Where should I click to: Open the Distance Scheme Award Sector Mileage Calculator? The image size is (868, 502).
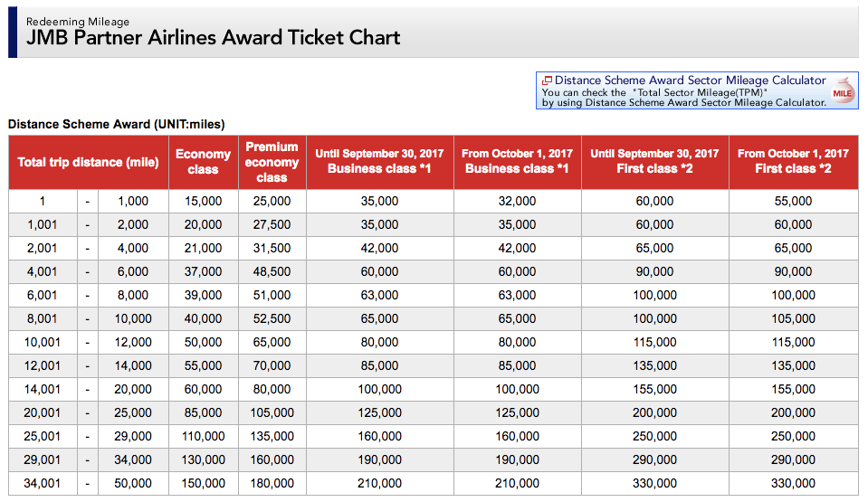pyautogui.click(x=690, y=81)
